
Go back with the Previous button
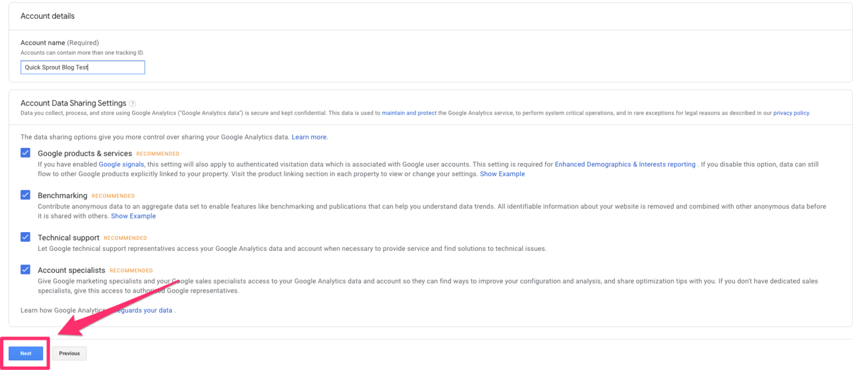69,354
